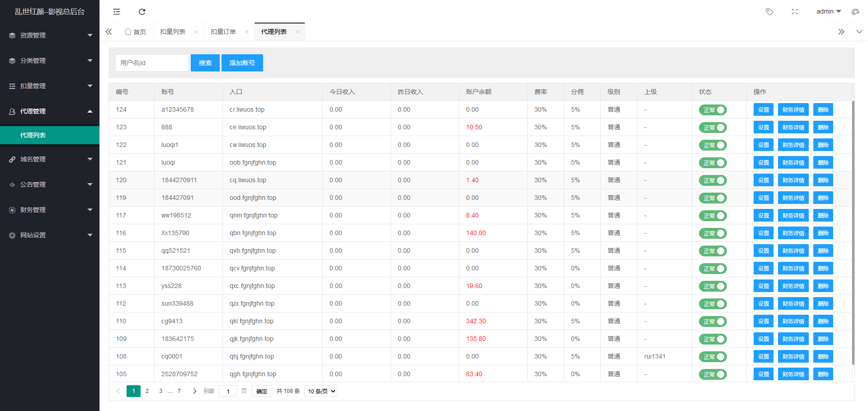Screen dimensions: 868x411
Task: Open the 10 条/页 page size dropdown
Action: pyautogui.click(x=321, y=391)
